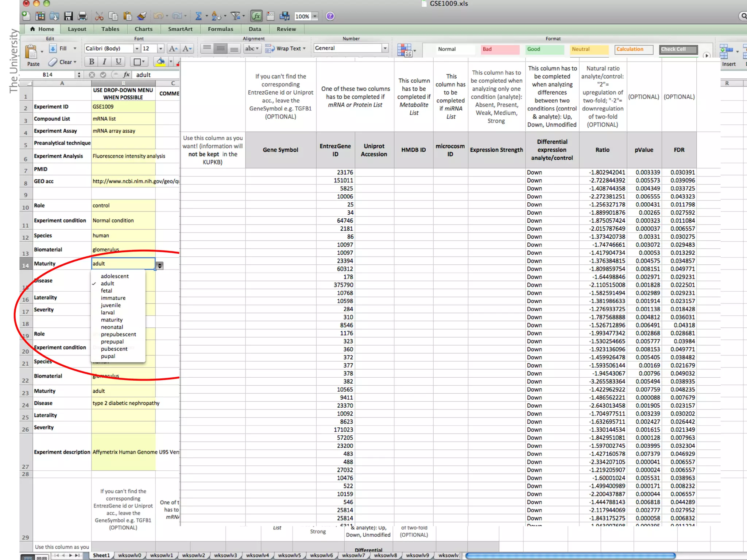Switch to Charts ribbon tab
Screen dimensions: 747x560
click(x=143, y=29)
